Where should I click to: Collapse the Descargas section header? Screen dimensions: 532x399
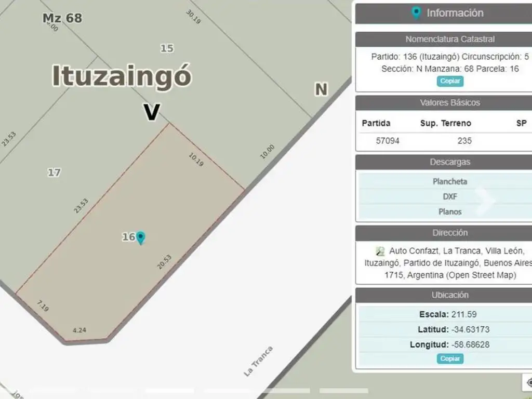point(449,162)
